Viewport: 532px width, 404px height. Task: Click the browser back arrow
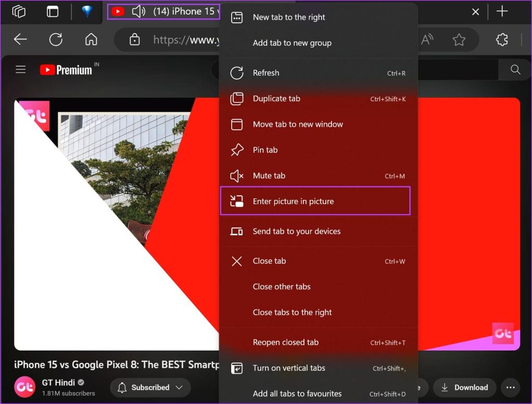pos(19,39)
